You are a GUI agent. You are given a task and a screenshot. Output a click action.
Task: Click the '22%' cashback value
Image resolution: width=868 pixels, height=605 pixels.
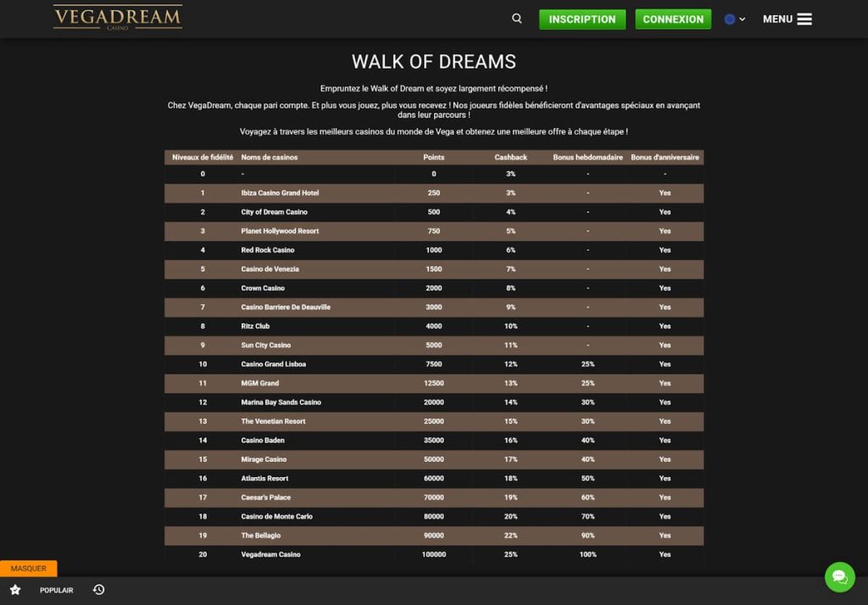point(510,536)
